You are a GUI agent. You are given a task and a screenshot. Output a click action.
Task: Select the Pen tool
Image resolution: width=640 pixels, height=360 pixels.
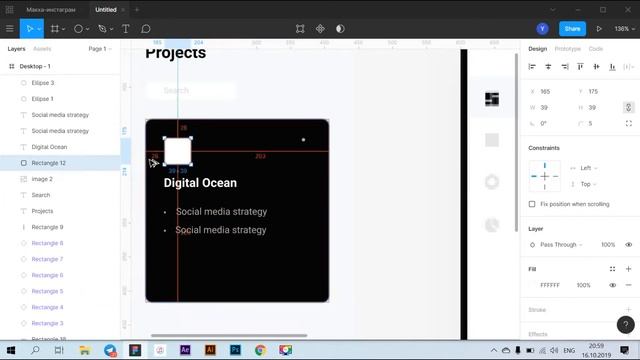[x=102, y=29]
